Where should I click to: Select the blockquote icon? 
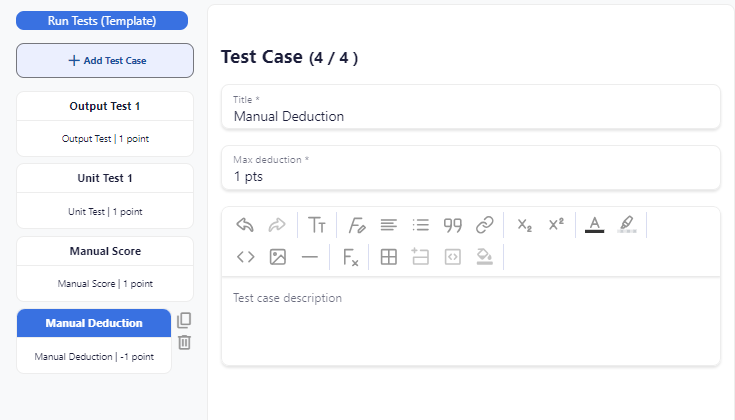click(x=453, y=225)
